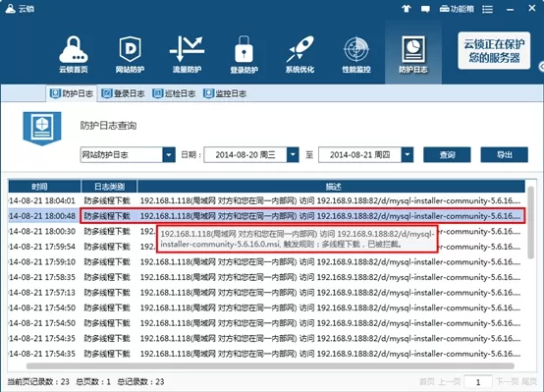
Task: Open the title bar list menu icon
Action: 487,10
